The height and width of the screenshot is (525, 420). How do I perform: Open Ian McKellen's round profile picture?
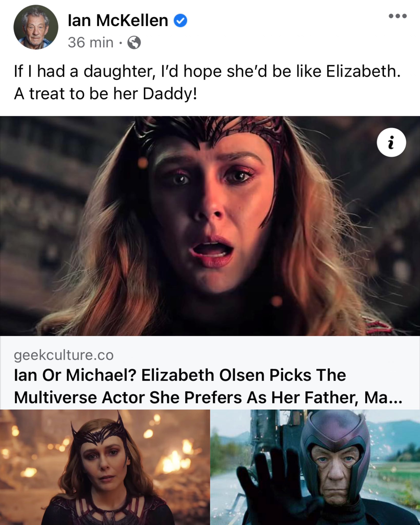pyautogui.click(x=36, y=27)
